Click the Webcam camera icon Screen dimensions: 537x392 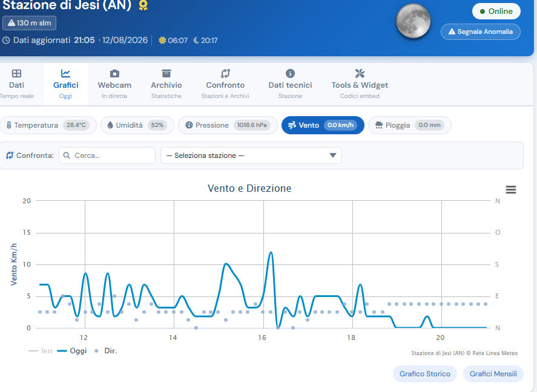click(114, 74)
